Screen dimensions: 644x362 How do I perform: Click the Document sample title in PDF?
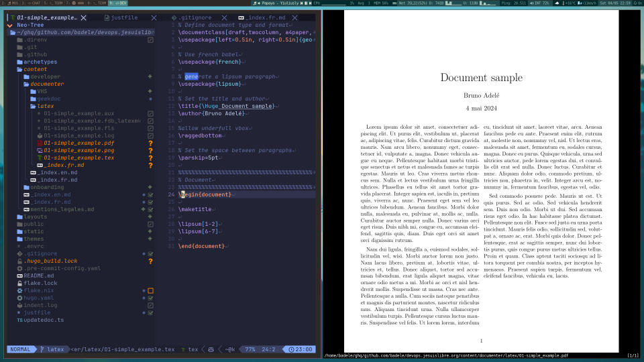point(481,78)
